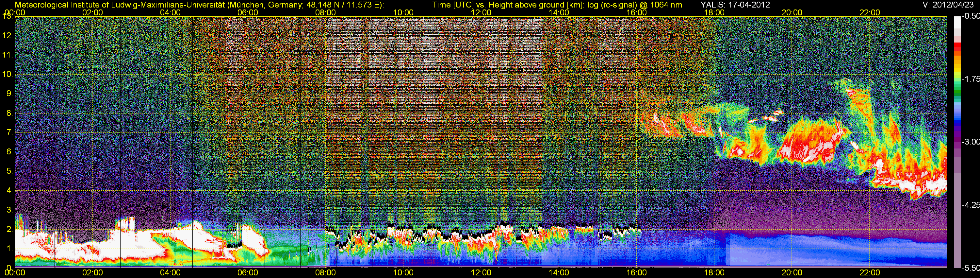The width and height of the screenshot is (980, 278).
Task: Click the 12:00 label on the bottom time axis
Action: (x=481, y=273)
